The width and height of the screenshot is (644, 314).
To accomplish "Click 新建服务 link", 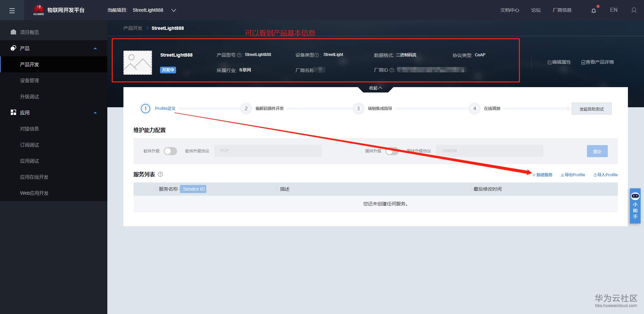I will click(x=542, y=175).
